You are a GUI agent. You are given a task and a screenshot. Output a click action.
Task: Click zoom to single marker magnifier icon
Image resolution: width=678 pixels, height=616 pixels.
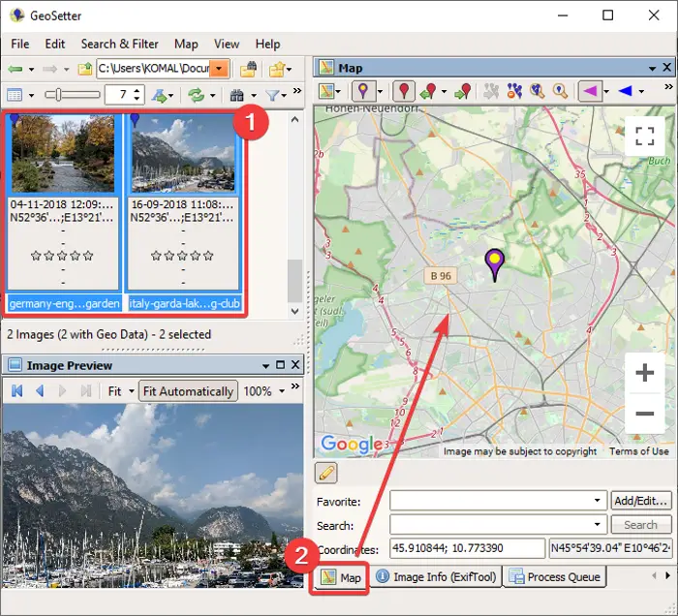[561, 91]
